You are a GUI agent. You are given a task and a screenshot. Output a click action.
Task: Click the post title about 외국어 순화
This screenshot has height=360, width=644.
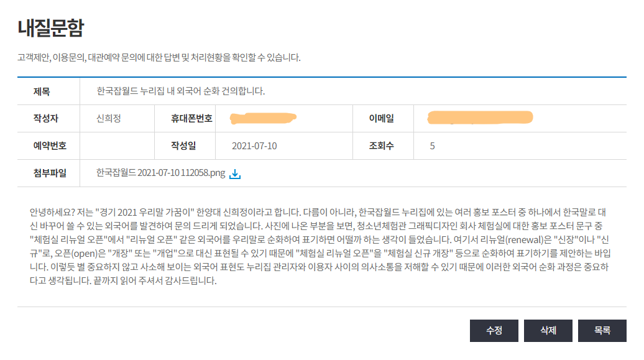click(181, 91)
